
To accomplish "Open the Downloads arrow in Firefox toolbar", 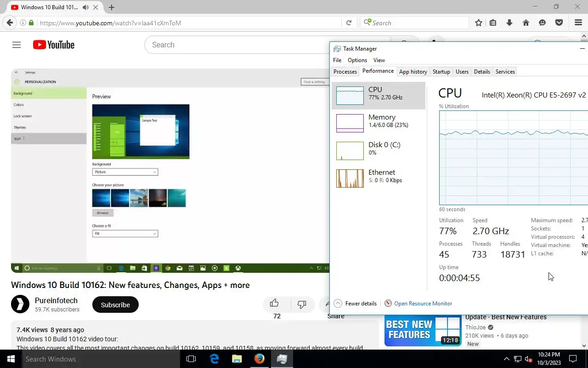I will (x=509, y=23).
